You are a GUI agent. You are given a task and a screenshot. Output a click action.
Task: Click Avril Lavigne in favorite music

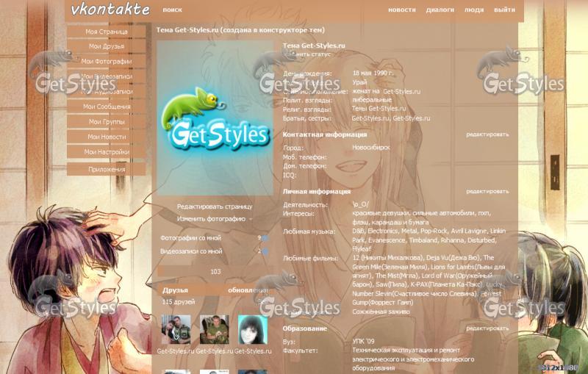point(468,231)
